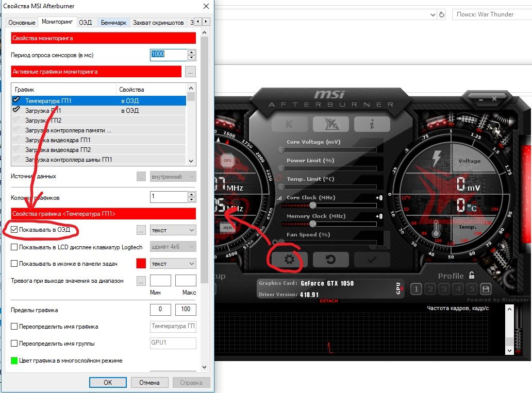Click the Поиск: War Thunder search box
This screenshot has width=532, height=393.
(x=492, y=14)
